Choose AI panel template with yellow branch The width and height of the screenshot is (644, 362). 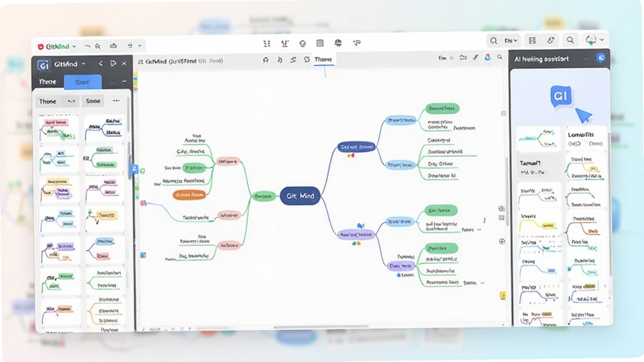539,224
